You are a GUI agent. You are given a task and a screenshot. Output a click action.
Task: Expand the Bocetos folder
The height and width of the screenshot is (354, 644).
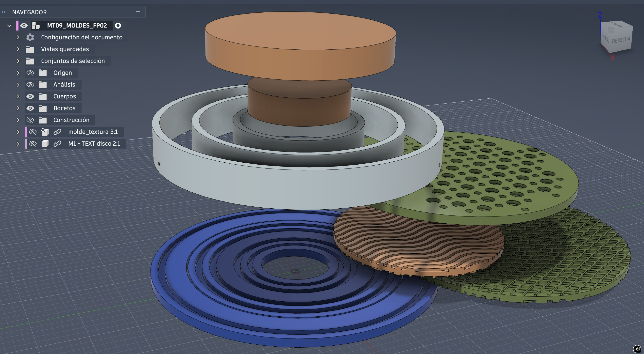tap(18, 108)
